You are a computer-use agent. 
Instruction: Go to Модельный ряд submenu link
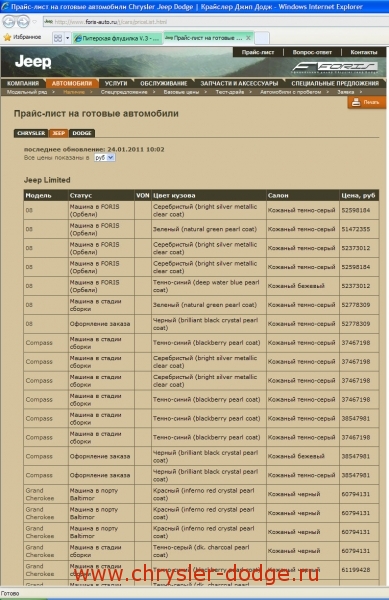27,92
